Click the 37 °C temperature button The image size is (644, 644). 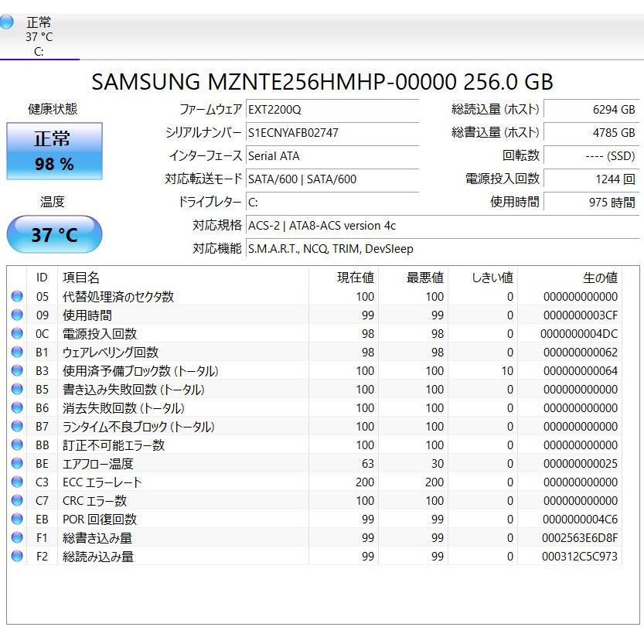point(54,234)
